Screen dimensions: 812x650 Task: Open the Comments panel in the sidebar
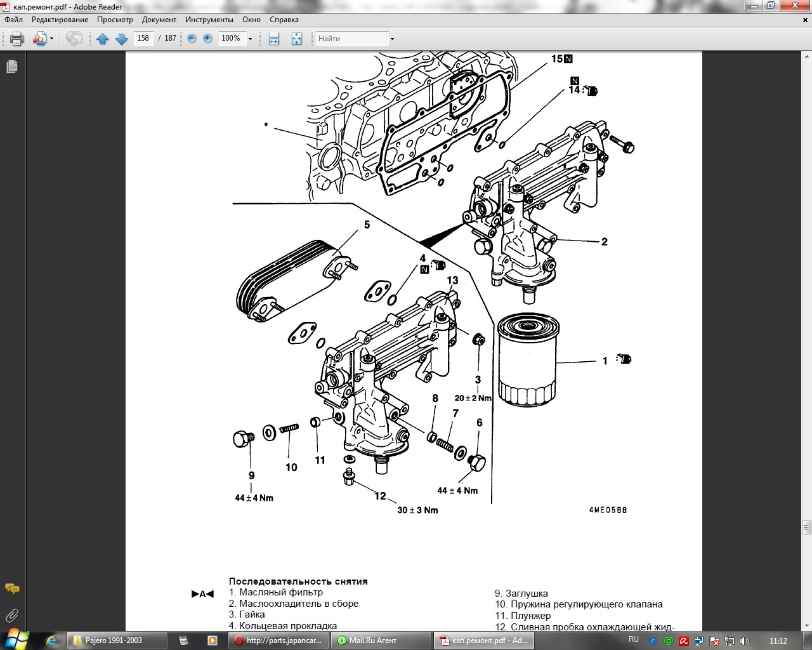(x=11, y=588)
